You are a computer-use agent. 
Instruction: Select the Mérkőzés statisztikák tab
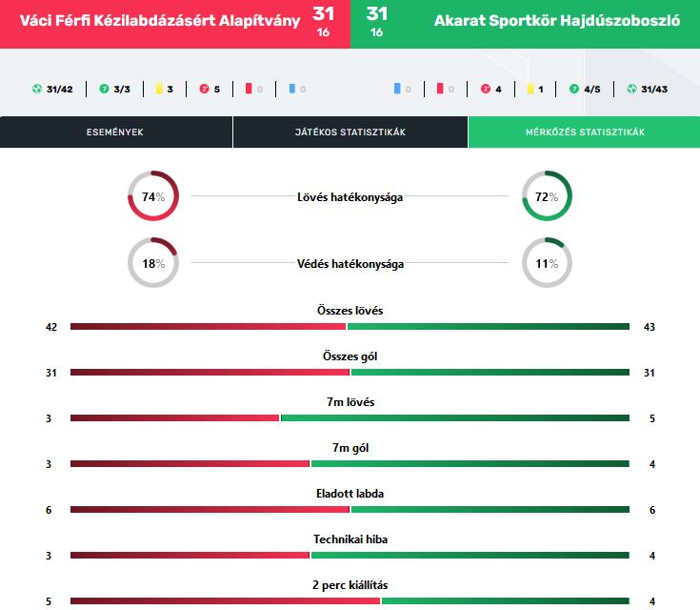[585, 132]
